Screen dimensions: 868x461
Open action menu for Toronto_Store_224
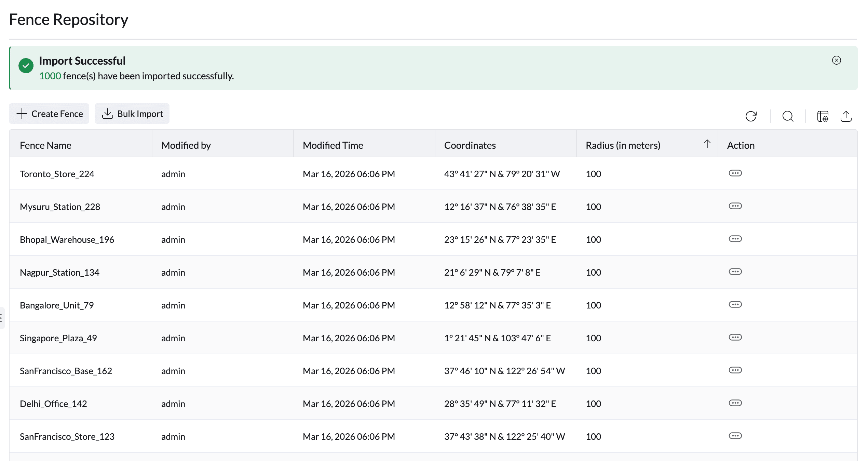(x=735, y=173)
